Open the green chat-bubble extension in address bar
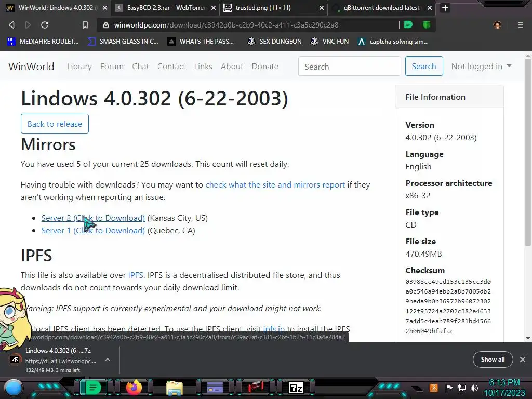 (408, 24)
